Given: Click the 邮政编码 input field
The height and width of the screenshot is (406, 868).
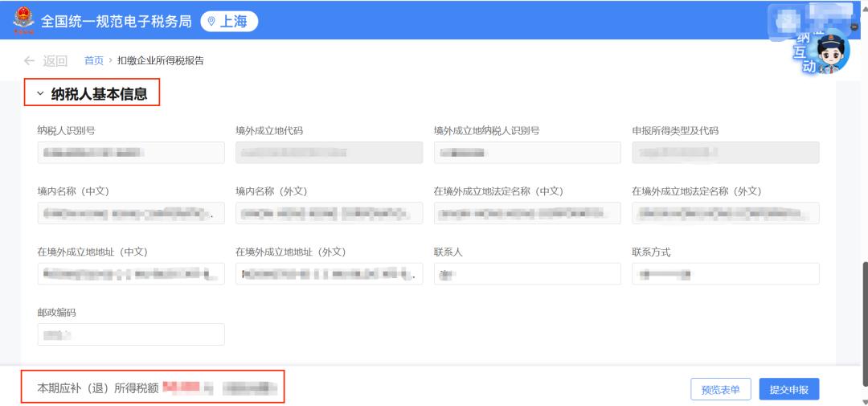Looking at the screenshot, I should click(131, 334).
